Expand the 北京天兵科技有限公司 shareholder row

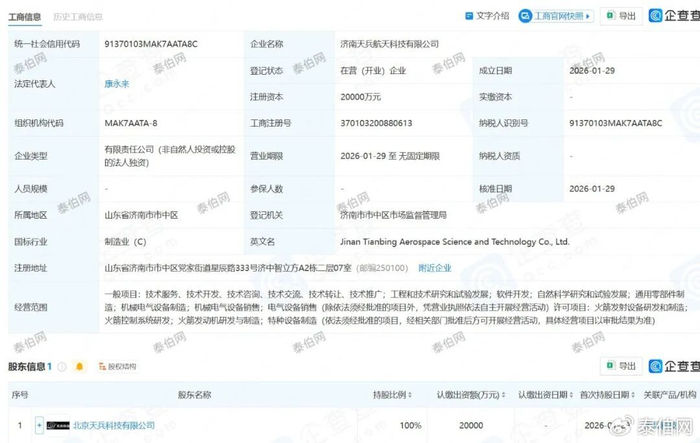[x=39, y=425]
